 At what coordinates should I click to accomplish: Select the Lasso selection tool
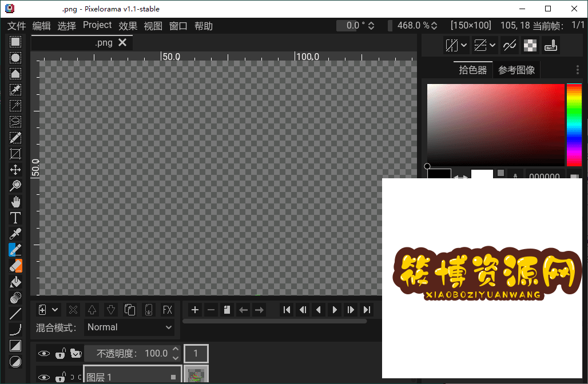[15, 122]
